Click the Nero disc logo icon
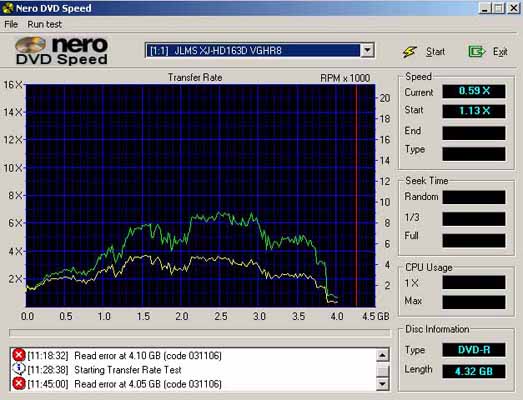This screenshot has height=400, width=523. [x=31, y=45]
